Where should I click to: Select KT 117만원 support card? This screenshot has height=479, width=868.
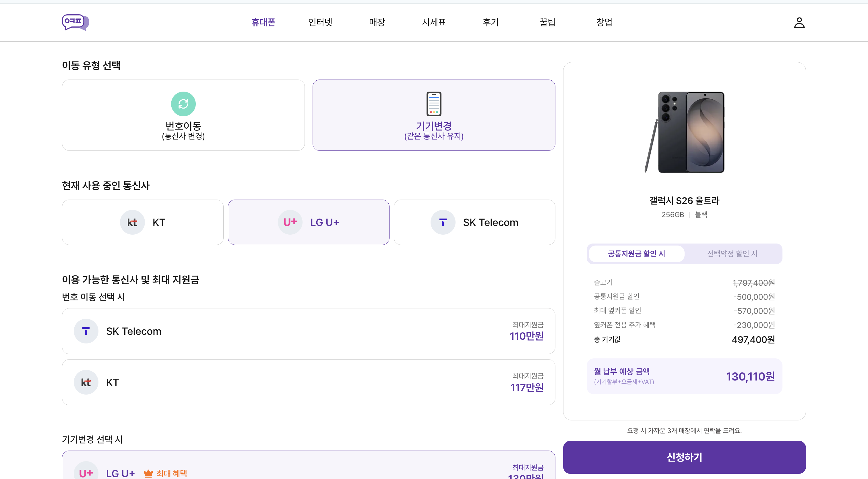tap(308, 382)
